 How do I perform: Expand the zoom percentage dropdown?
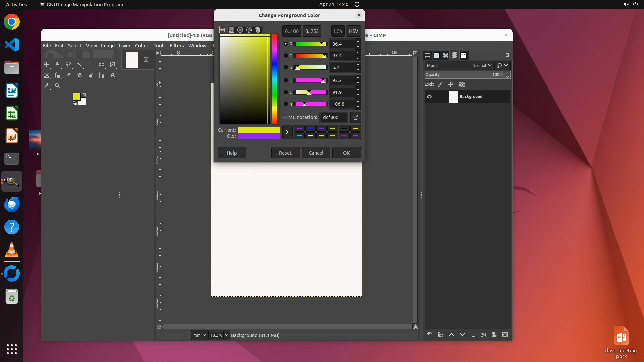pyautogui.click(x=227, y=335)
